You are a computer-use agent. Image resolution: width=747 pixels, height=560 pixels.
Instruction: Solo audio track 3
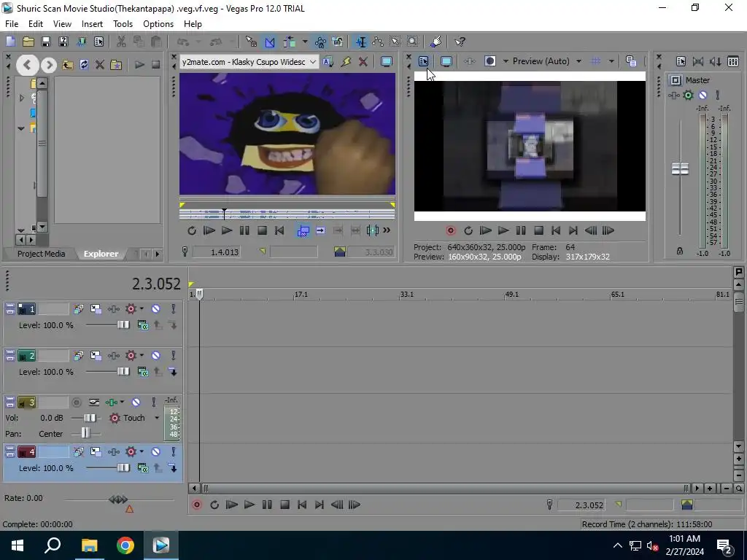153,402
